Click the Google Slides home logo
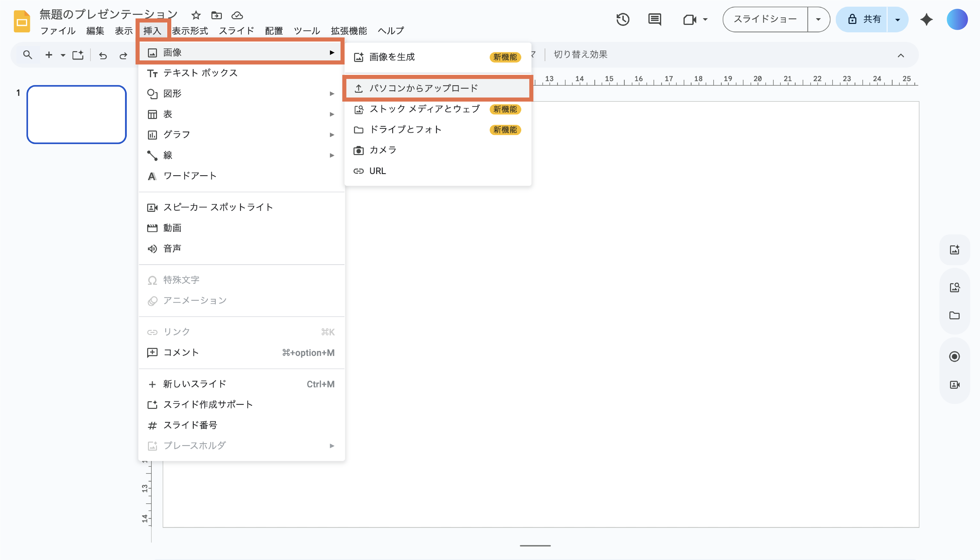Screen dimensions: 980x560 pyautogui.click(x=22, y=22)
